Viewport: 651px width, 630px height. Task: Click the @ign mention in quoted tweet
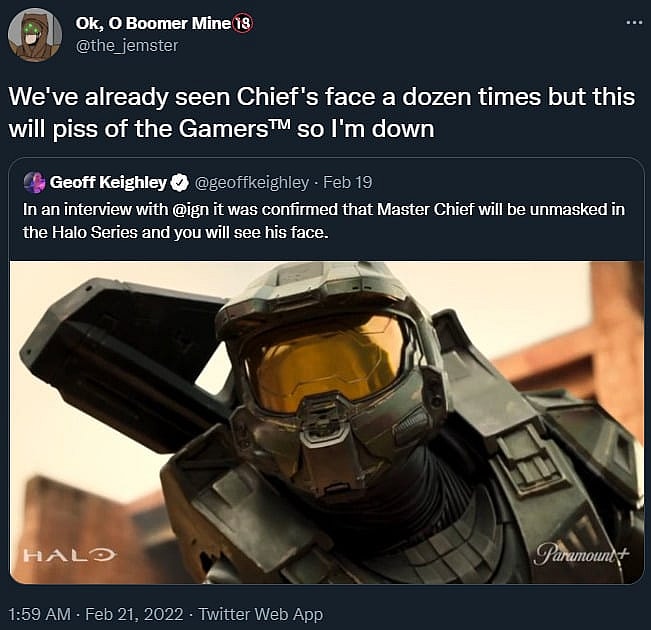pyautogui.click(x=189, y=209)
